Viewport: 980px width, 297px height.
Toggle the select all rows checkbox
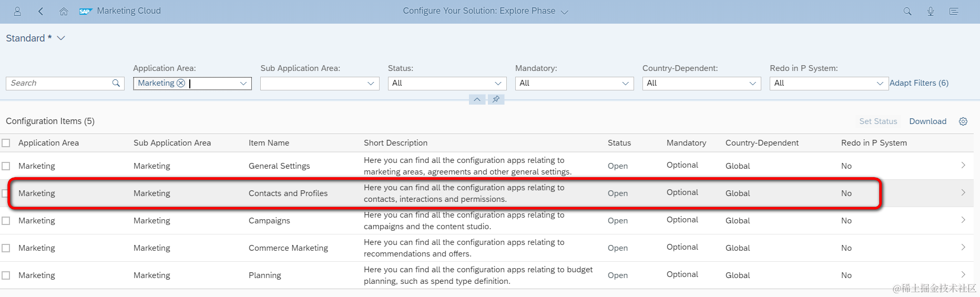pos(6,143)
